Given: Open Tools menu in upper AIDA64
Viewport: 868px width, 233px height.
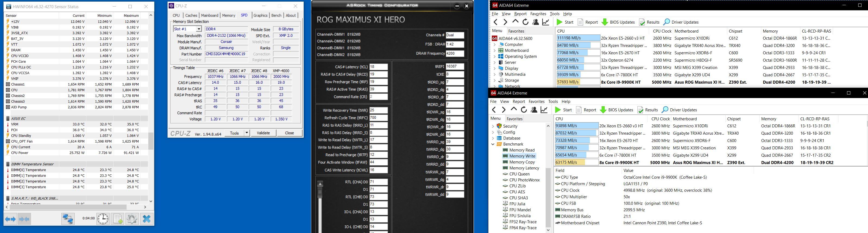Looking at the screenshot, I should (554, 14).
